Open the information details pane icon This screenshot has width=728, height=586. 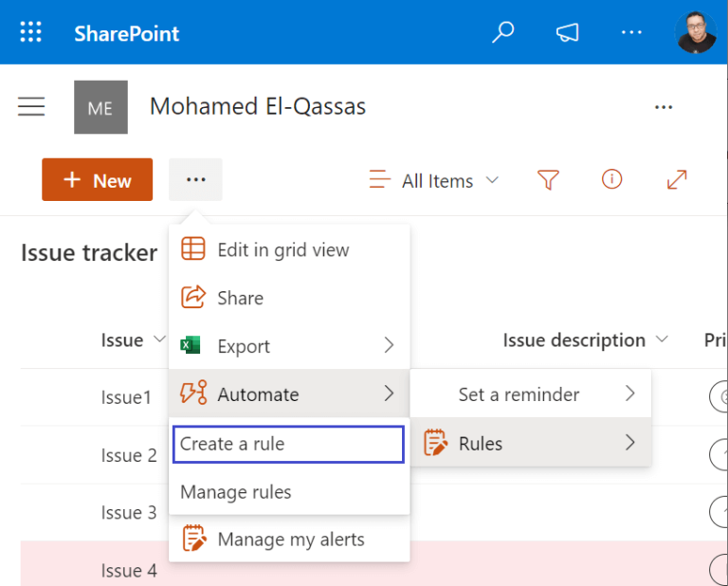[x=612, y=179]
